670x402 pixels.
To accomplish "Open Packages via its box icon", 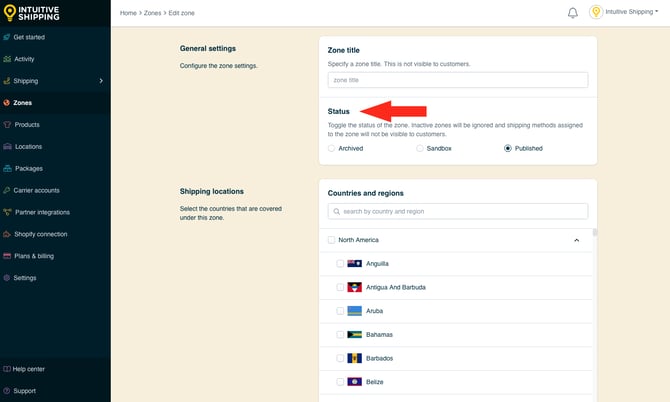I will (8, 169).
